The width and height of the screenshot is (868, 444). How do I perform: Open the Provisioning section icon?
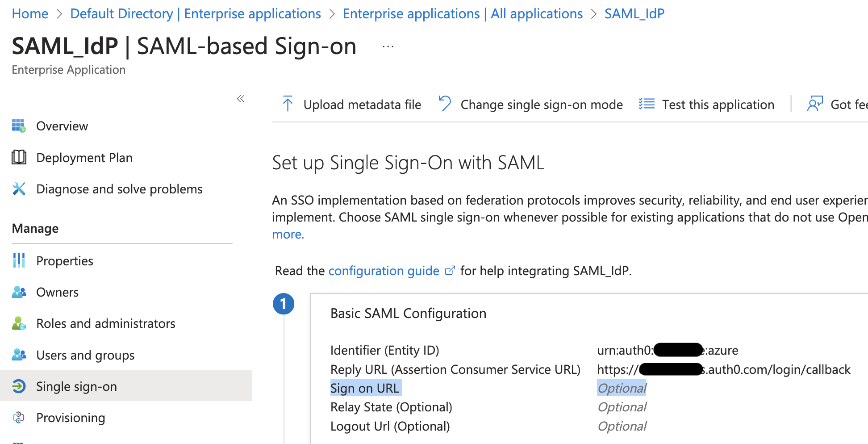click(x=19, y=417)
